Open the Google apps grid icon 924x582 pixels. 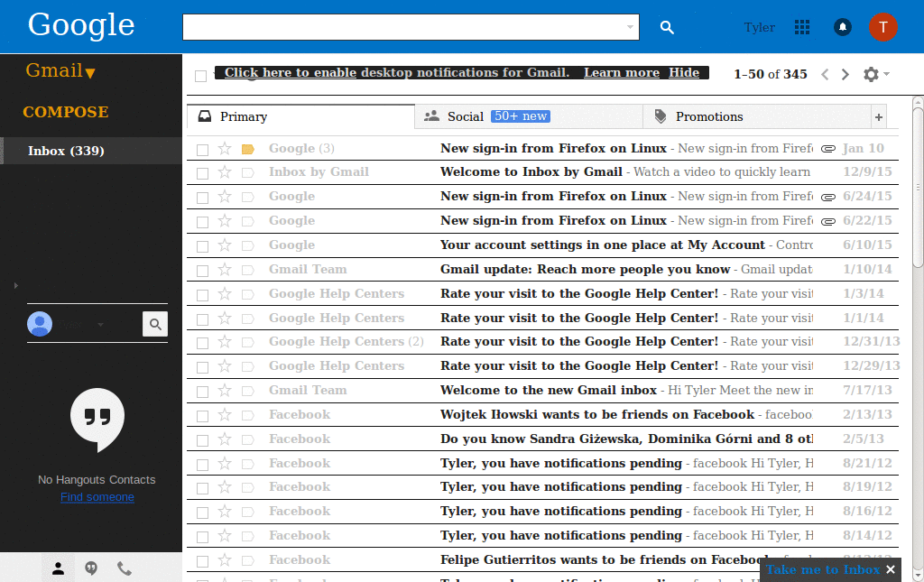tap(802, 27)
